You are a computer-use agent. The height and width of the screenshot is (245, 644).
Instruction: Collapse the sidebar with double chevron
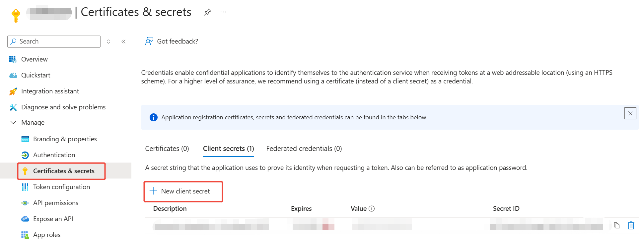(123, 42)
